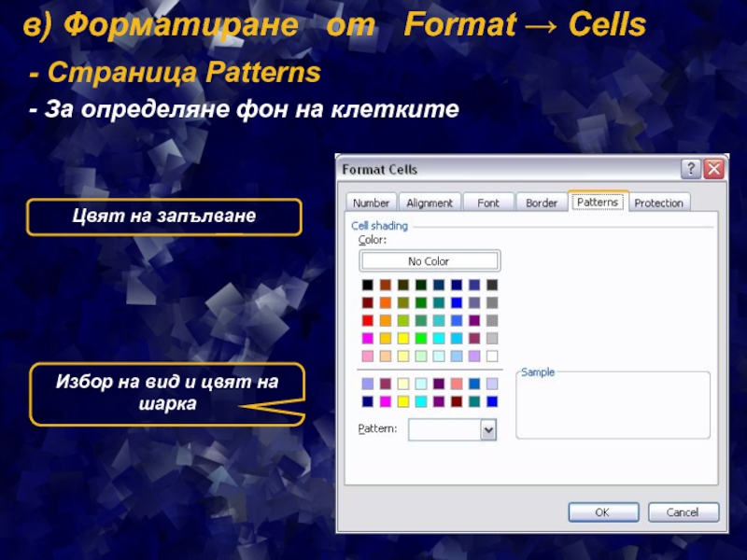Screen dimensions: 747x560
Task: Click inside the Sample preview box
Action: click(613, 406)
